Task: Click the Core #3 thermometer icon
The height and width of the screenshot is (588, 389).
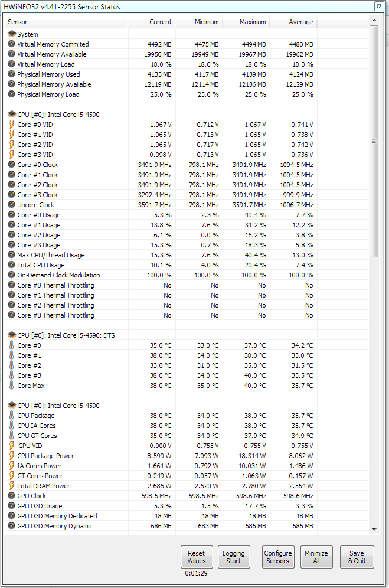Action: pos(12,375)
